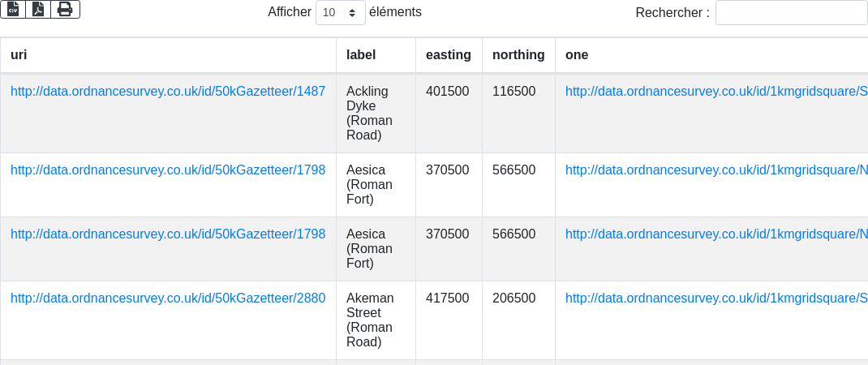
Task: Select the Akeman Street (Roman Road) cell
Action: (370, 320)
